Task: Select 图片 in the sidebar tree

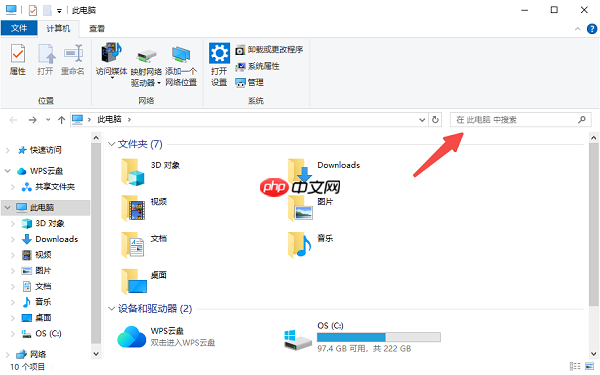Action: coord(37,271)
